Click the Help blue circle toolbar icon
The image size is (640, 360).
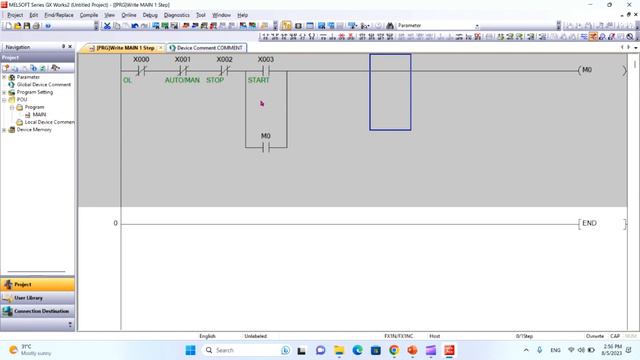(48, 26)
